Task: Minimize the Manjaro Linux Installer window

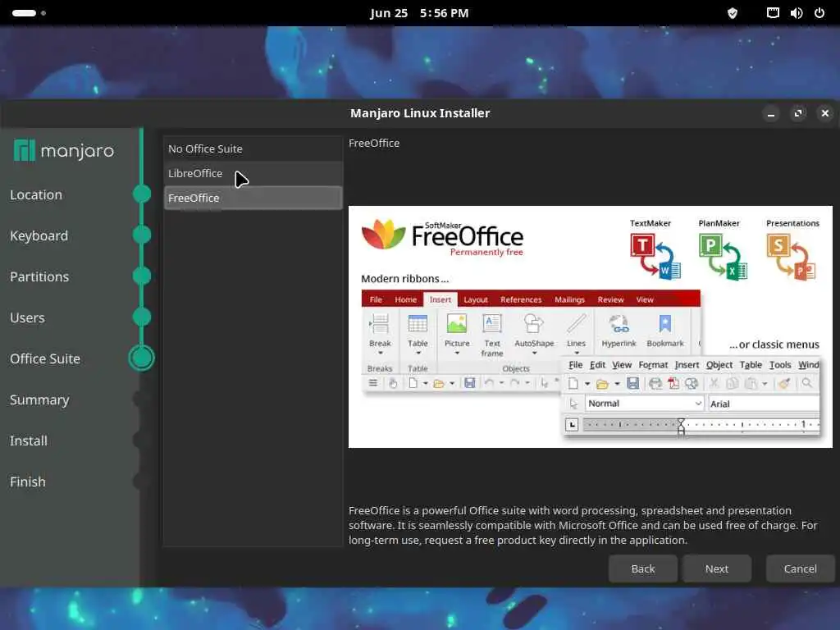Action: pyautogui.click(x=771, y=113)
